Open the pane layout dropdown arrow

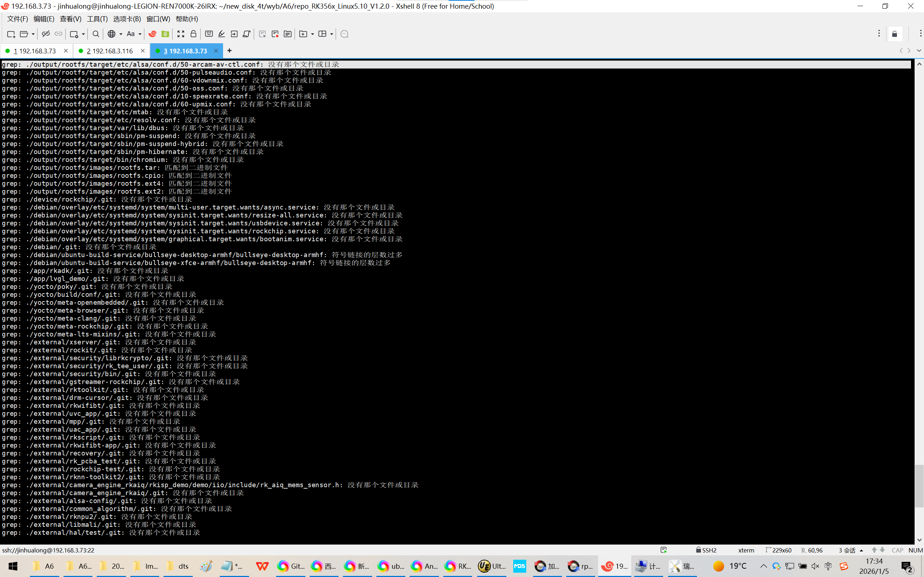pyautogui.click(x=331, y=34)
